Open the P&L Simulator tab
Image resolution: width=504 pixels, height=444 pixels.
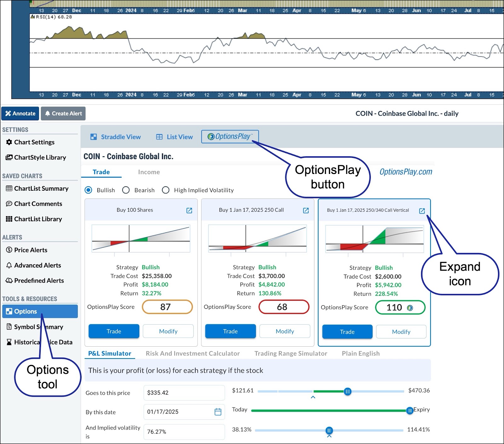click(x=110, y=354)
